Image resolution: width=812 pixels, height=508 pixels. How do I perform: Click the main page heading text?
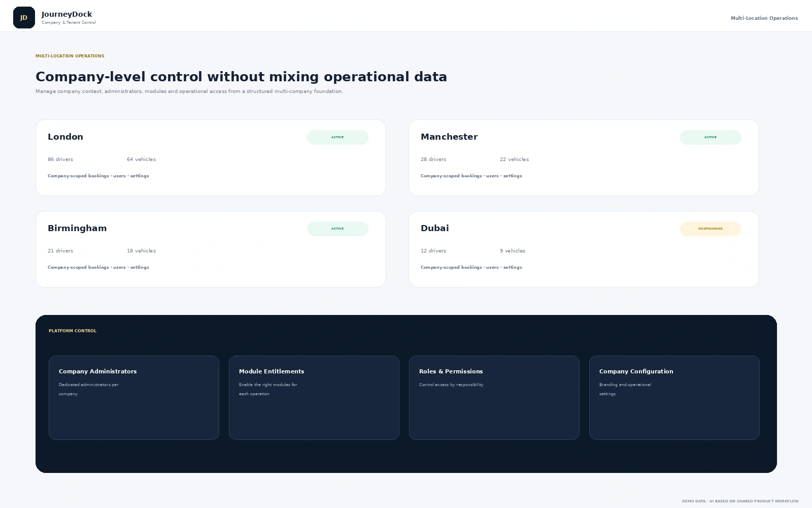(x=241, y=77)
